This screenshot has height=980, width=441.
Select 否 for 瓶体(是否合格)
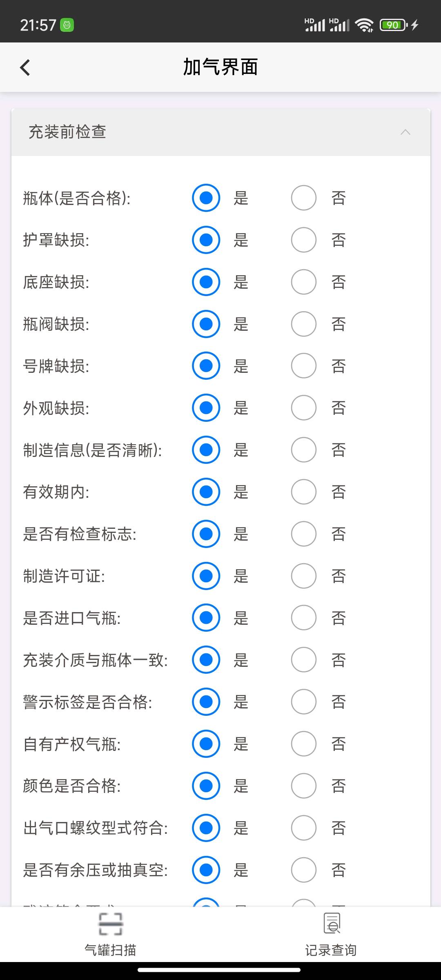pos(304,198)
